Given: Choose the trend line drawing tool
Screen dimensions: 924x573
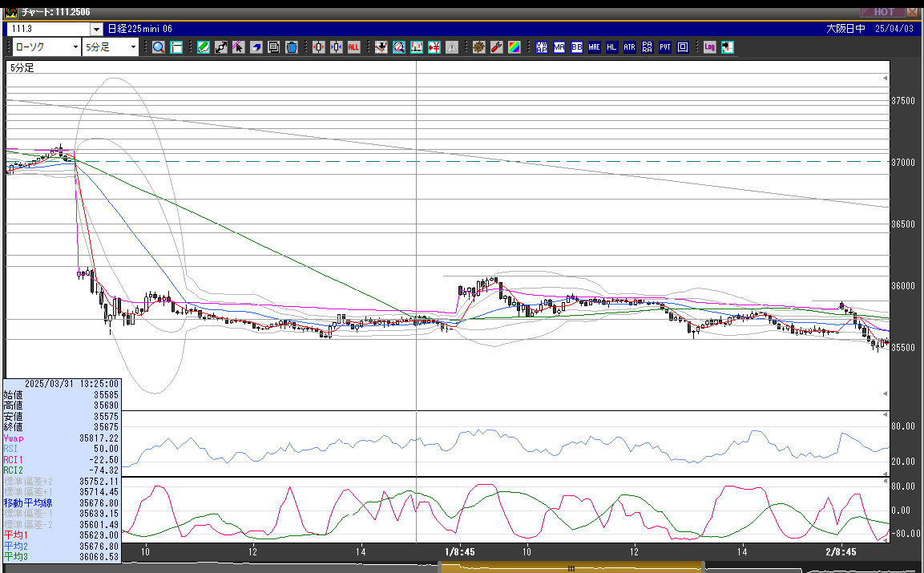Looking at the screenshot, I should pos(221,47).
